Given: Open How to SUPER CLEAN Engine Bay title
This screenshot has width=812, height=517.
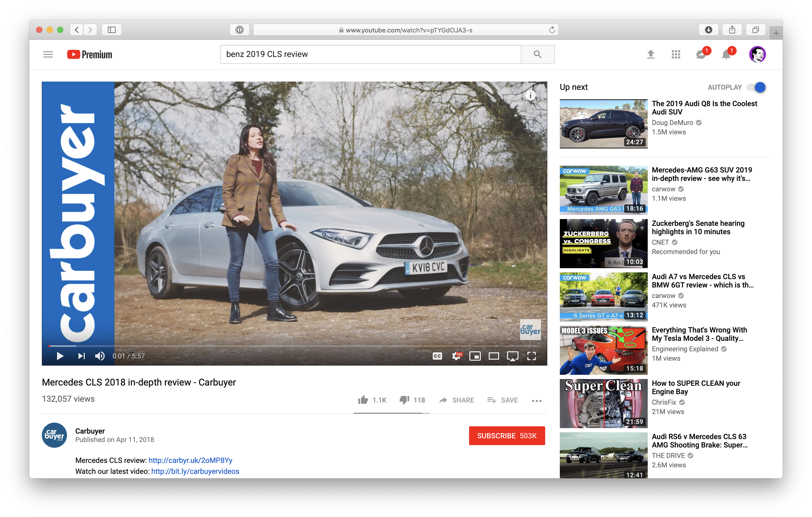Looking at the screenshot, I should [x=696, y=387].
